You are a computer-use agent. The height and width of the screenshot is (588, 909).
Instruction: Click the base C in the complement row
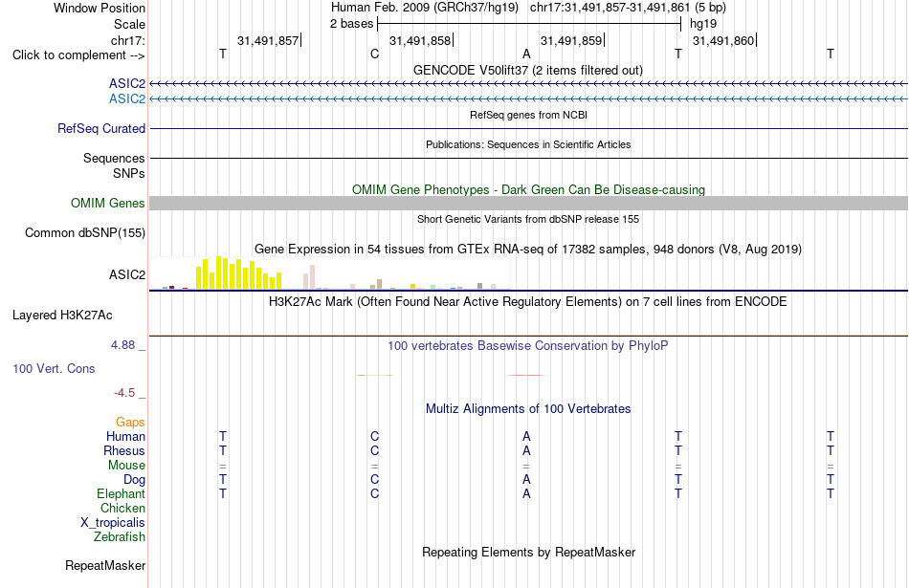(x=374, y=54)
